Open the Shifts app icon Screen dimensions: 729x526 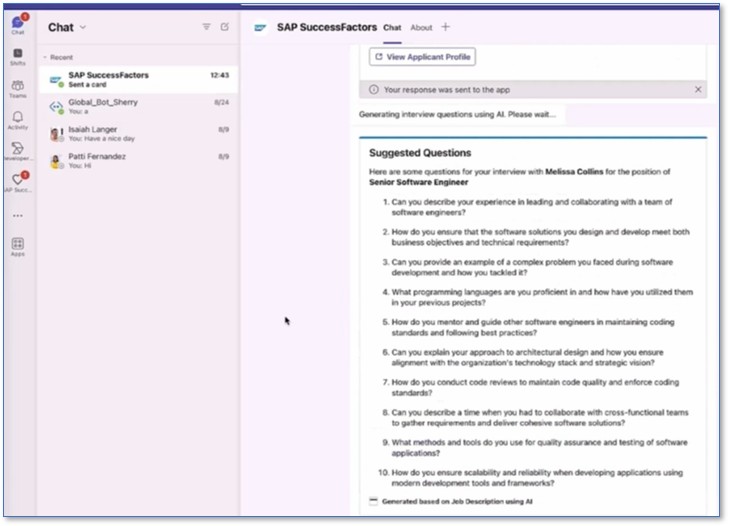click(x=18, y=57)
